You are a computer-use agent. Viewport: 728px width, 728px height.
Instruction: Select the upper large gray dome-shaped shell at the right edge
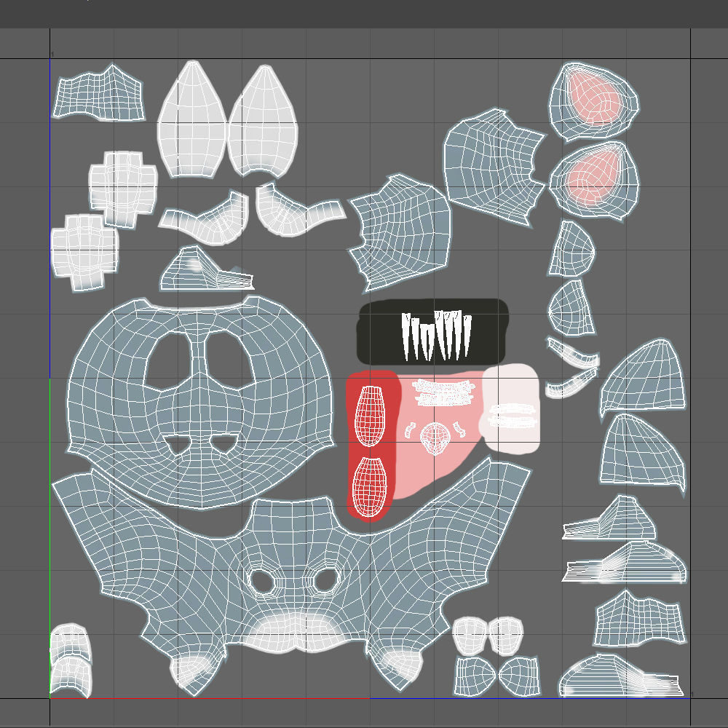(x=643, y=379)
